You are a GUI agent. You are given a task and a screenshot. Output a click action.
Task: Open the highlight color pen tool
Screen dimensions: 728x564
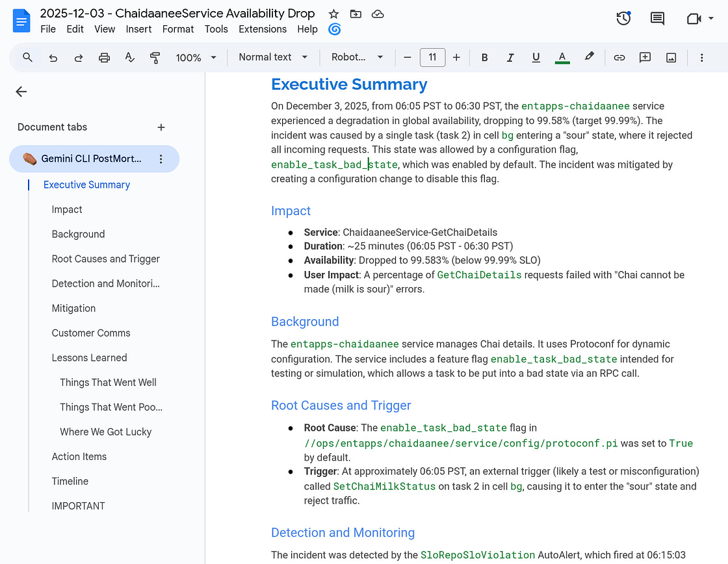(x=589, y=57)
